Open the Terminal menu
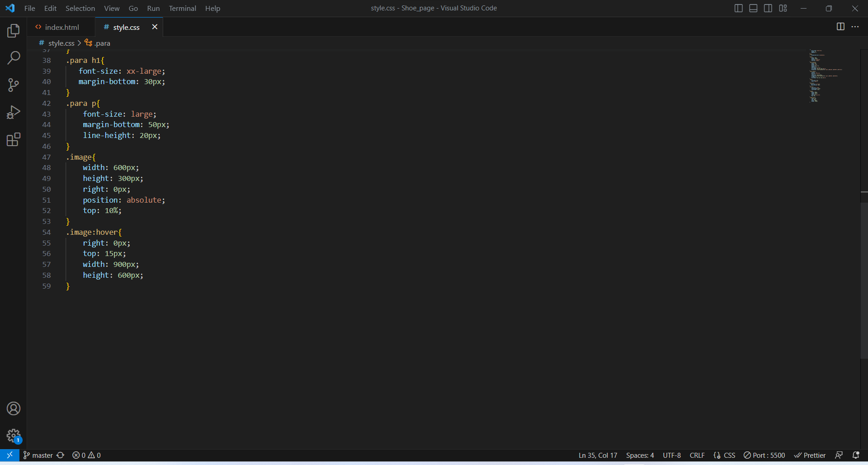 click(182, 8)
